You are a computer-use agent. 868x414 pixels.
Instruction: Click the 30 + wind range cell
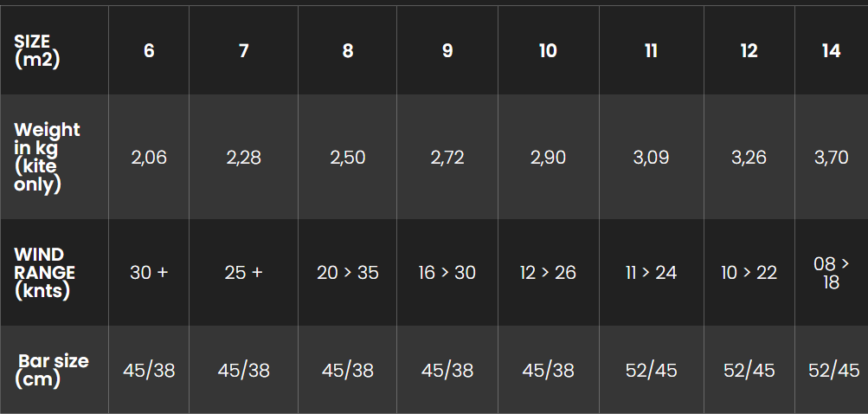tap(149, 273)
